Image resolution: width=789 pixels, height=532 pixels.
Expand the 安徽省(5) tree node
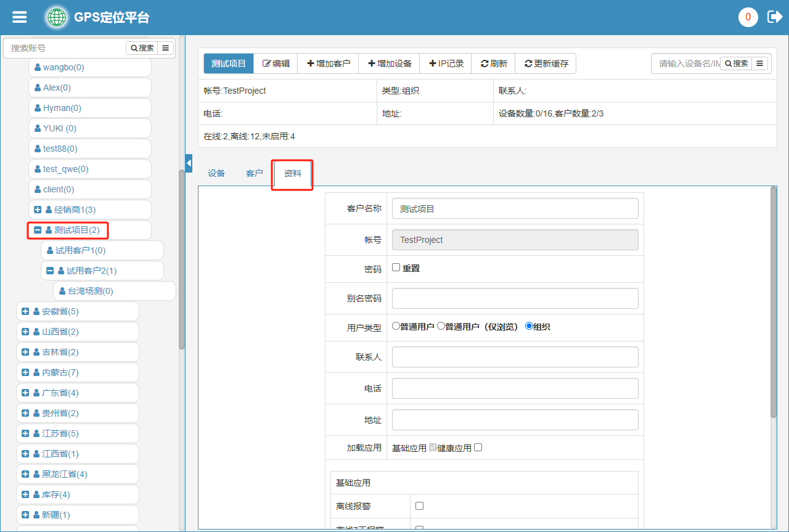pyautogui.click(x=25, y=311)
